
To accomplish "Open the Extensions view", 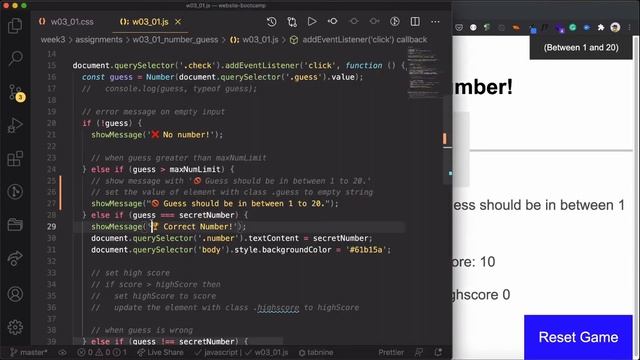I will click(x=15, y=159).
